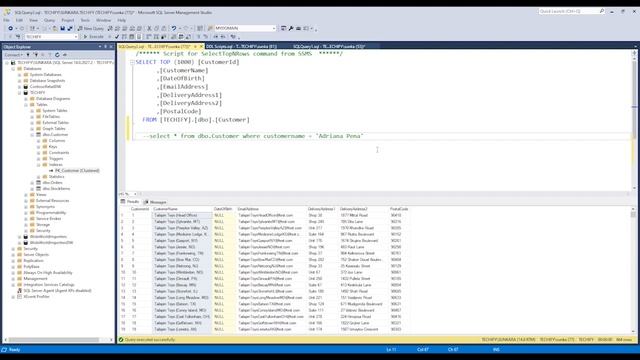Image resolution: width=640 pixels, height=360 pixels.
Task: Open the File menu
Action: pyautogui.click(x=7, y=20)
